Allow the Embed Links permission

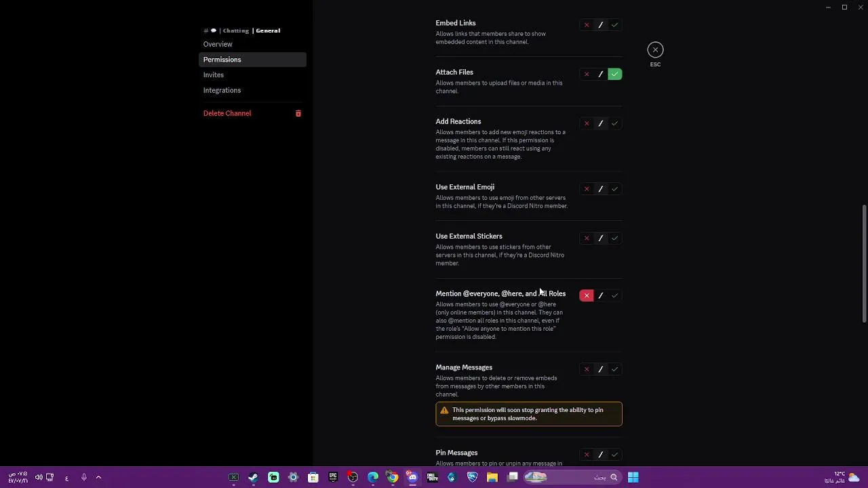[x=615, y=25]
